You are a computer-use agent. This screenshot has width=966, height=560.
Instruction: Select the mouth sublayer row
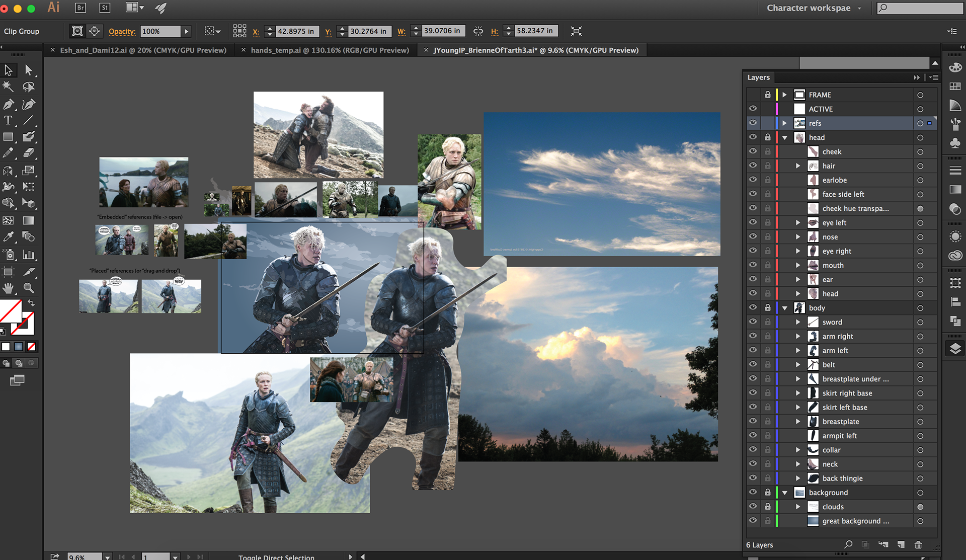point(841,265)
